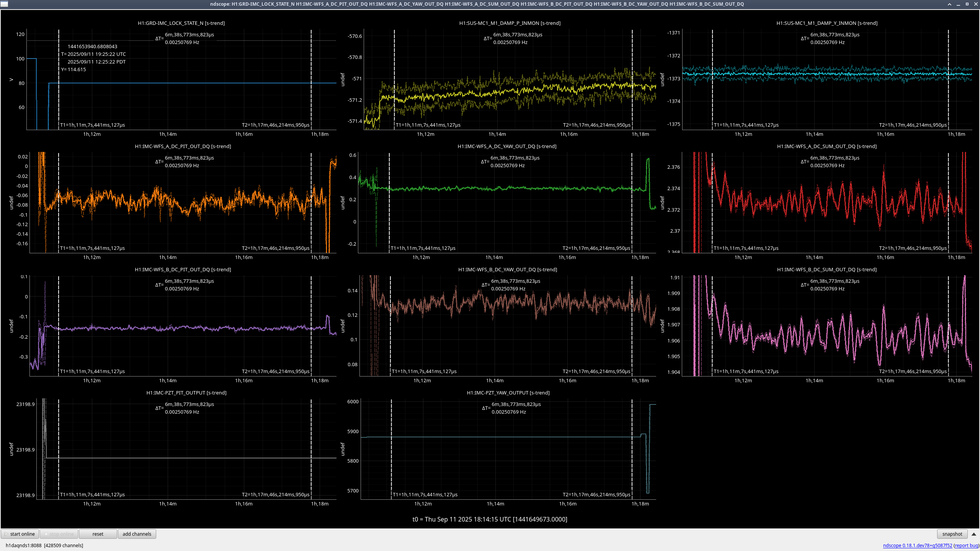980x551 pixels.
Task: Select the H1:GRD-IMC_LOCK_STATE_N plot title
Action: coord(181,23)
